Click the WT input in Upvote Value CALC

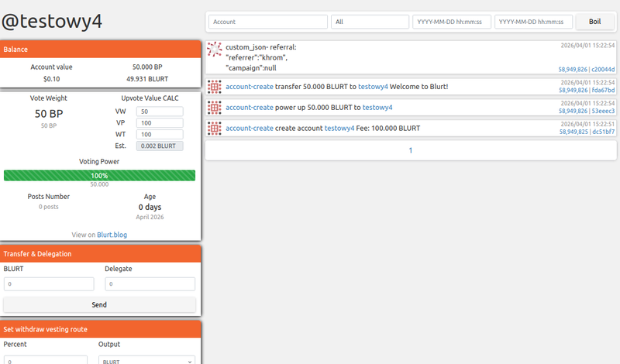160,134
